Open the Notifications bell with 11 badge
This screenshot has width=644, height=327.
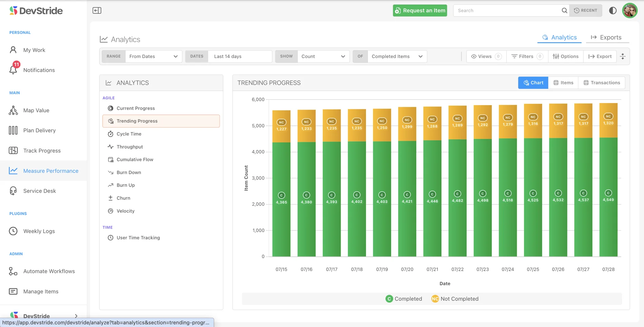click(13, 69)
